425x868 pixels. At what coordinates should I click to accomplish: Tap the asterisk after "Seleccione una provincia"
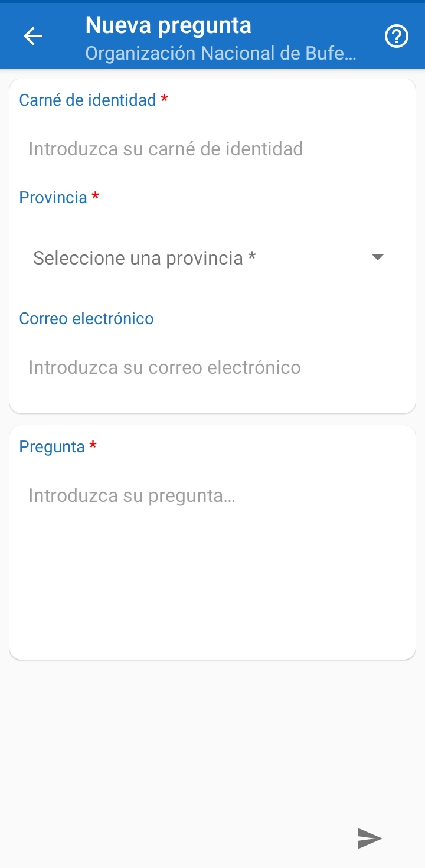pyautogui.click(x=252, y=258)
